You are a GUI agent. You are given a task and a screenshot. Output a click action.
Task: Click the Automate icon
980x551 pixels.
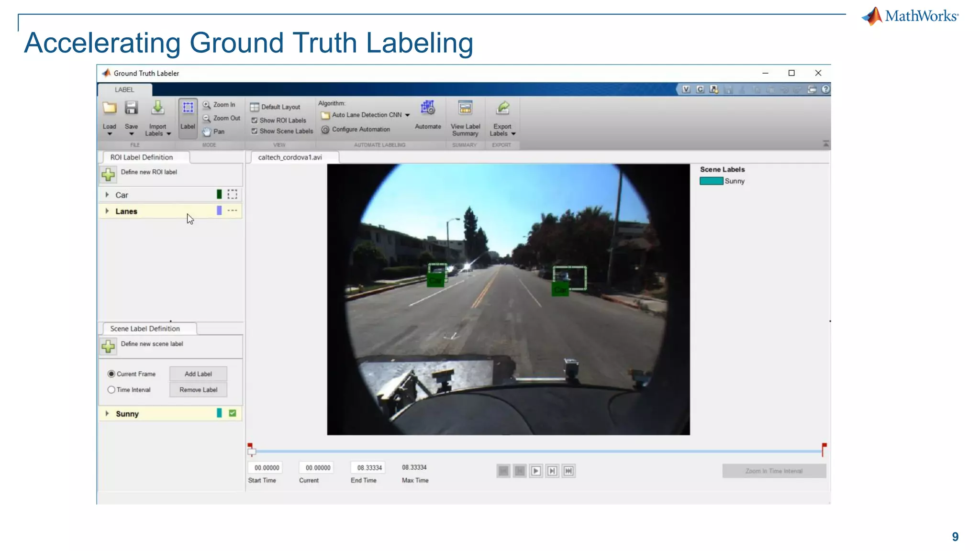click(x=427, y=108)
